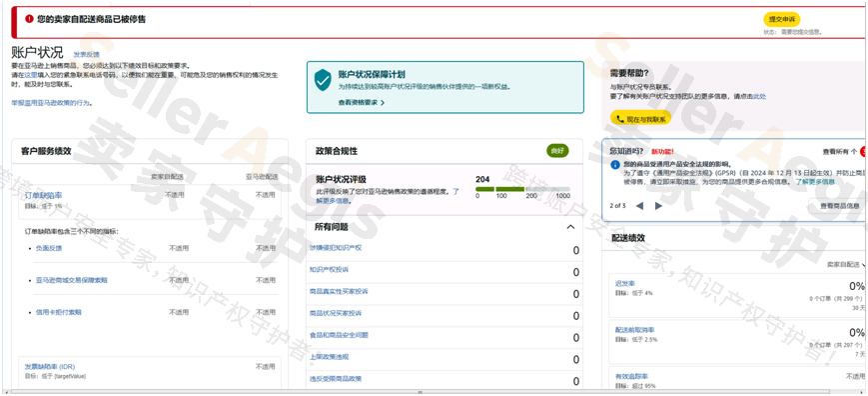The height and width of the screenshot is (396, 868).
Task: Click the 客户服务绩效 section heading
Action: pos(46,151)
